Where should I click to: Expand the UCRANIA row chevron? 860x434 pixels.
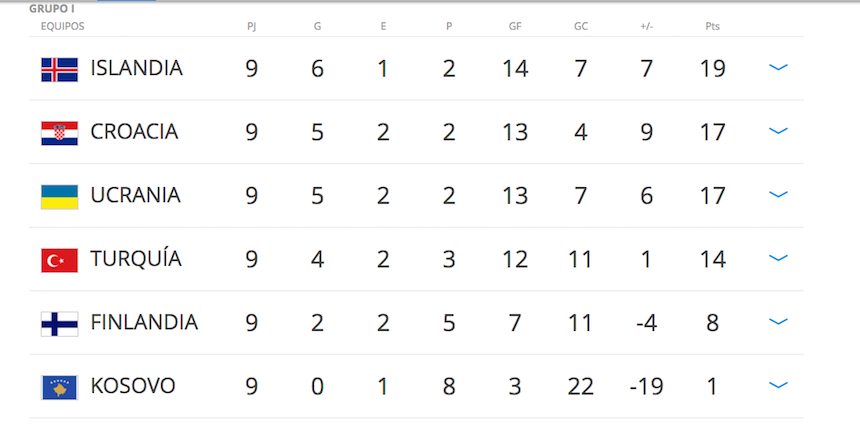click(778, 195)
